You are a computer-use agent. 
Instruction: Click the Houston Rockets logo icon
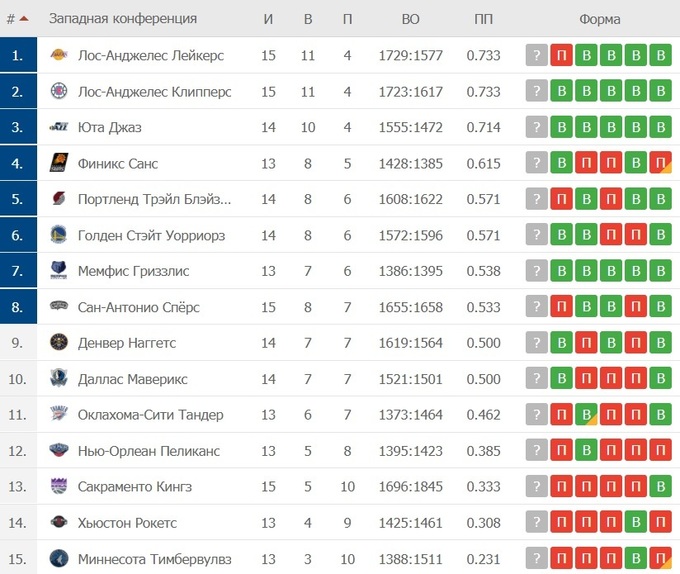(x=58, y=523)
